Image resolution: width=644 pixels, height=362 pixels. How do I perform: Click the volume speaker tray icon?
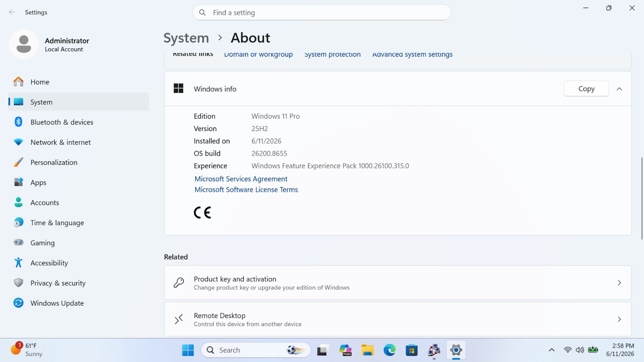pos(580,350)
